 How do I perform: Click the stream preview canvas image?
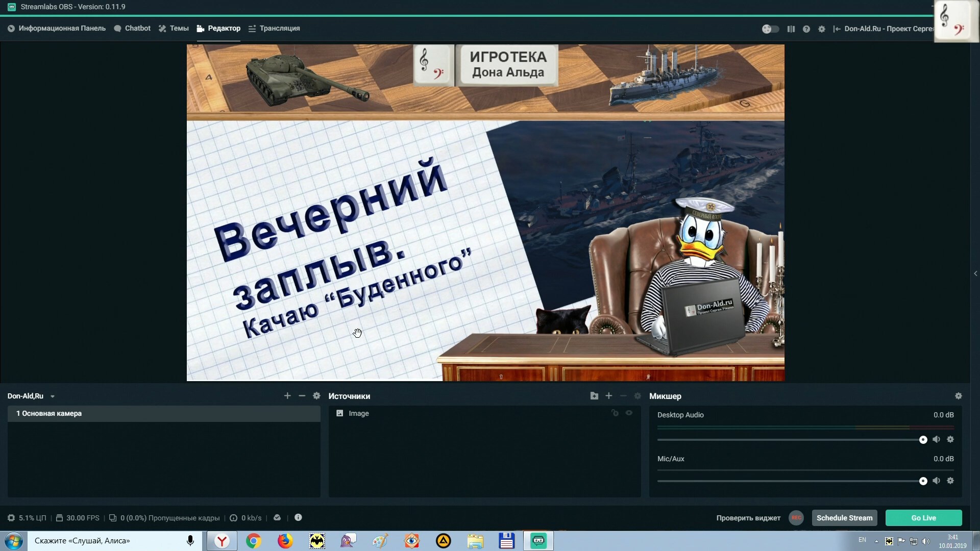click(x=485, y=213)
